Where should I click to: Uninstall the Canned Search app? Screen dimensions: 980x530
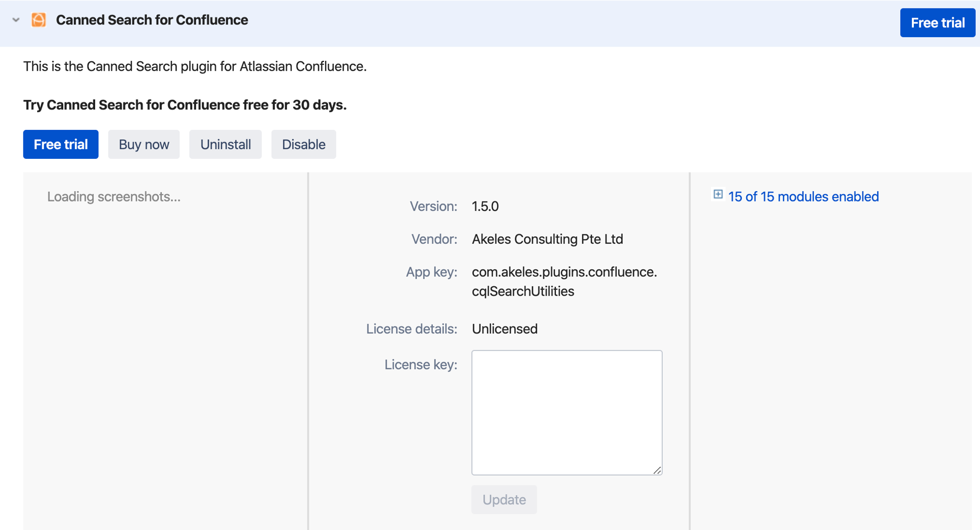coord(225,145)
